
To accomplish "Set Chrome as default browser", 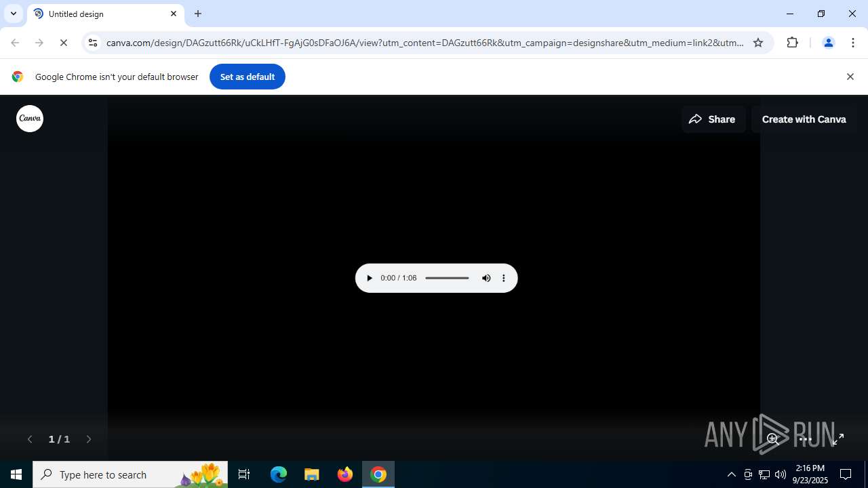I will (248, 77).
